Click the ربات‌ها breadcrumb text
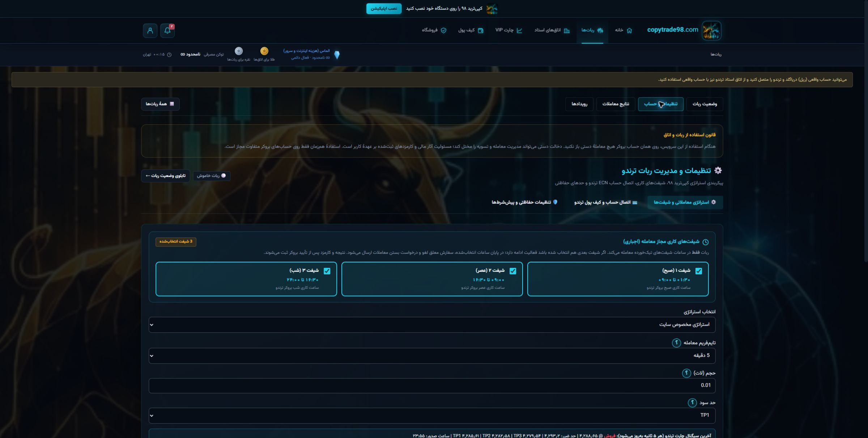This screenshot has width=868, height=438. point(716,55)
